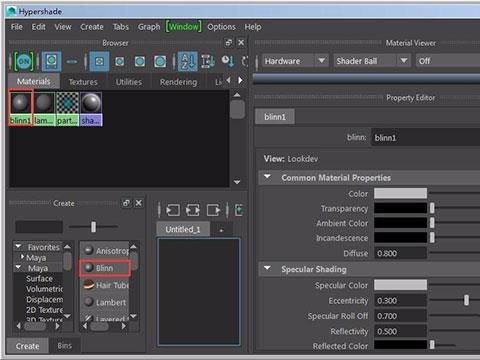
Task: Open the View menu
Action: 63,27
